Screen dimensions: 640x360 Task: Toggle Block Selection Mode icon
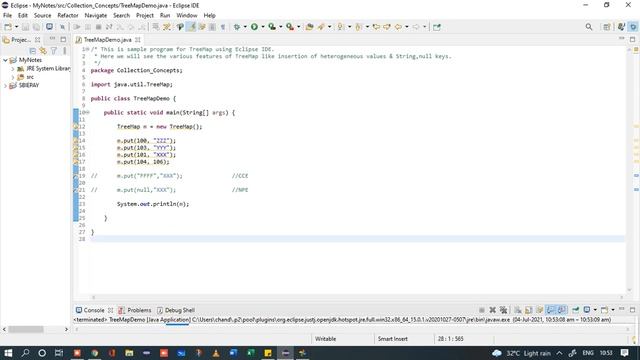click(x=212, y=27)
